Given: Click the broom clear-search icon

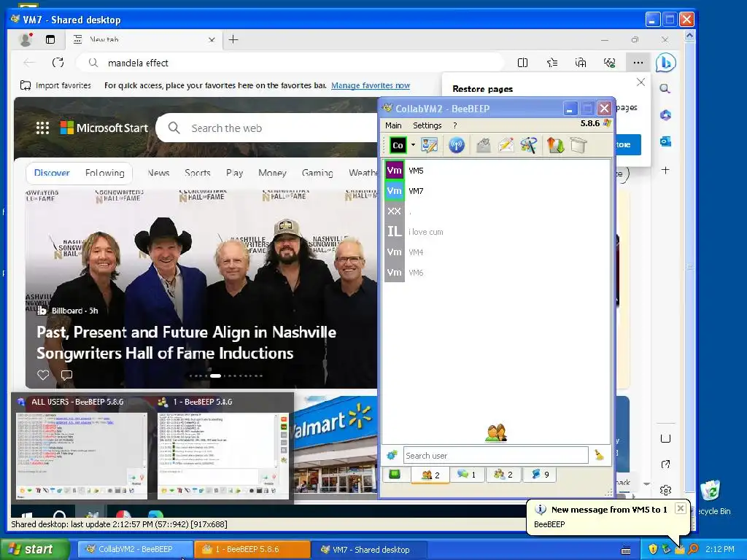Looking at the screenshot, I should (x=600, y=455).
